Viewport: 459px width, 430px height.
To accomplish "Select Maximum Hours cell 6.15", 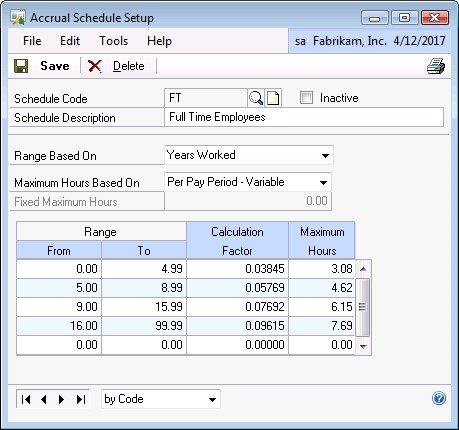I will [x=322, y=307].
